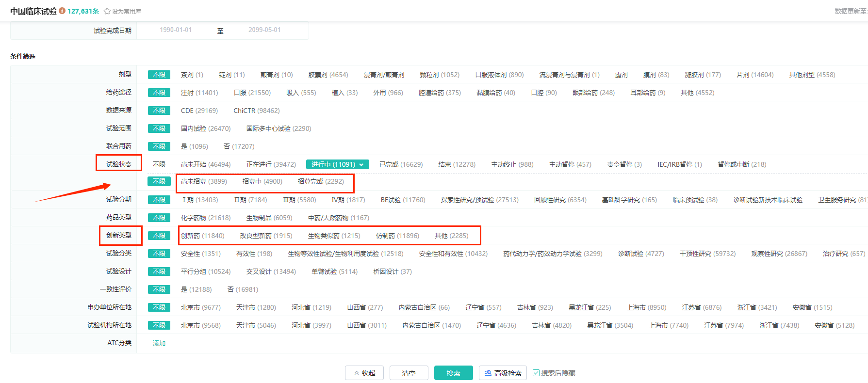Toggle the 搜索后隐藏 checkbox
Screen dimensions: 868x383
pos(536,373)
